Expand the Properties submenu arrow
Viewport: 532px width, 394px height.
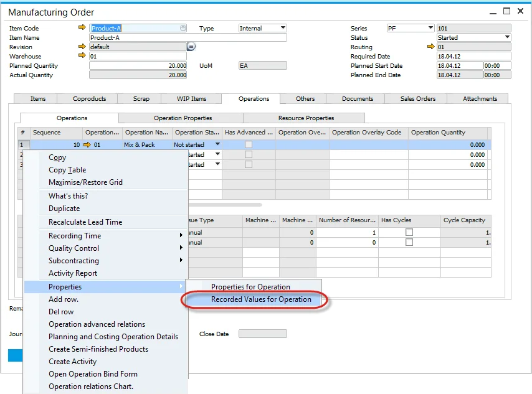point(183,288)
